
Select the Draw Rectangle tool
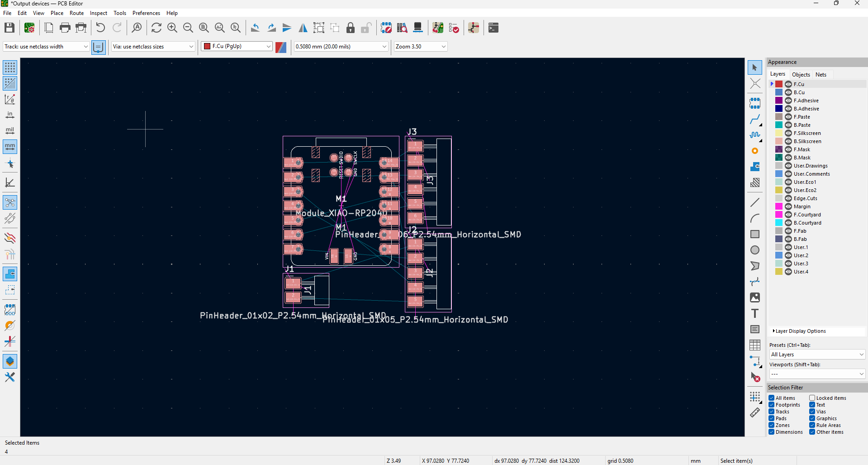point(755,234)
